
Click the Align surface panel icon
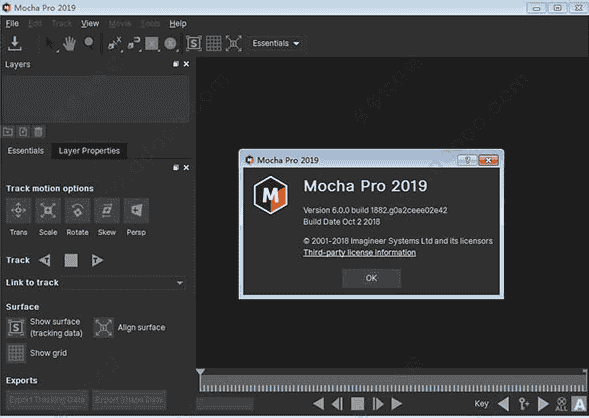103,327
